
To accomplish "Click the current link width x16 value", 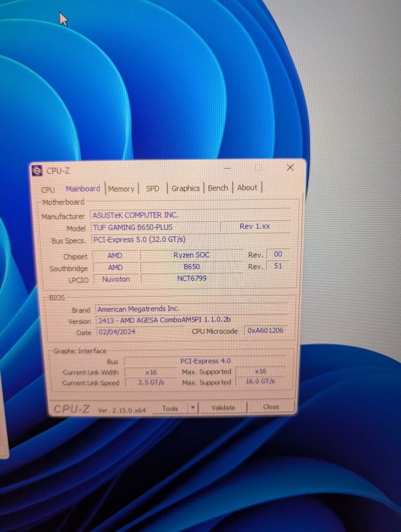I will (x=151, y=372).
